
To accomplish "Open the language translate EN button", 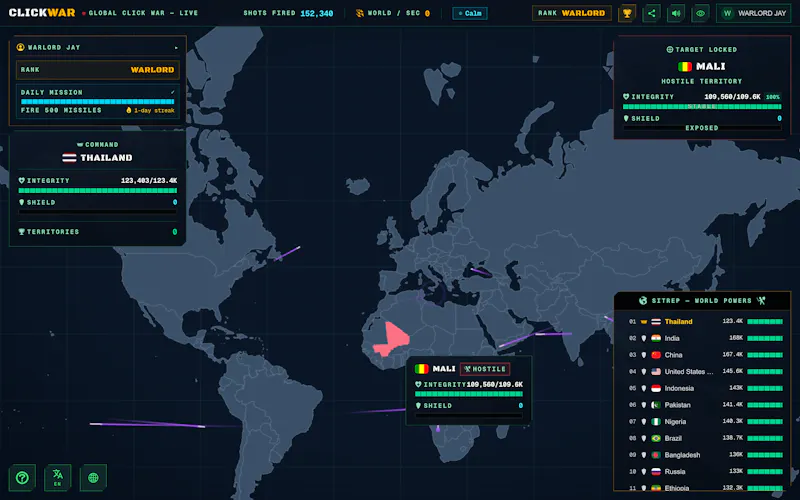I will pyautogui.click(x=58, y=478).
